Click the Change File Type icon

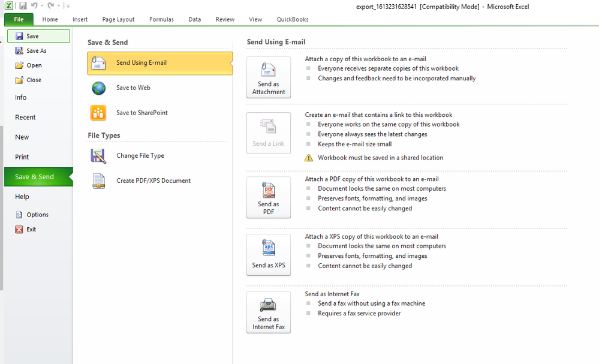coord(98,156)
